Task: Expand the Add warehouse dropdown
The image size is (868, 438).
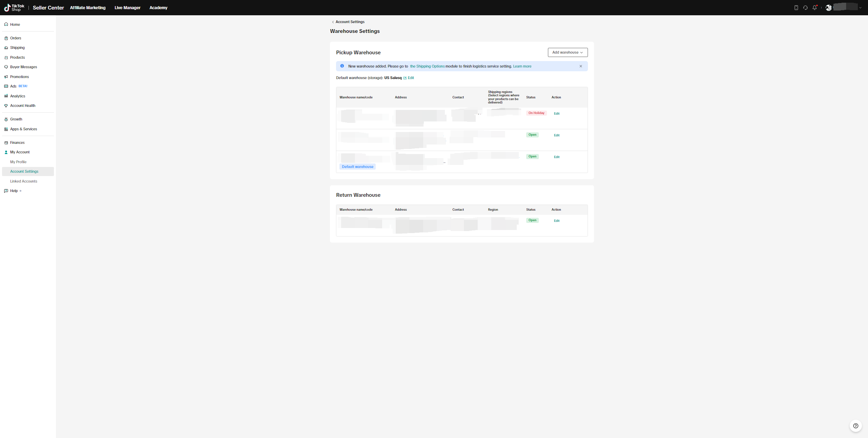Action: [568, 52]
